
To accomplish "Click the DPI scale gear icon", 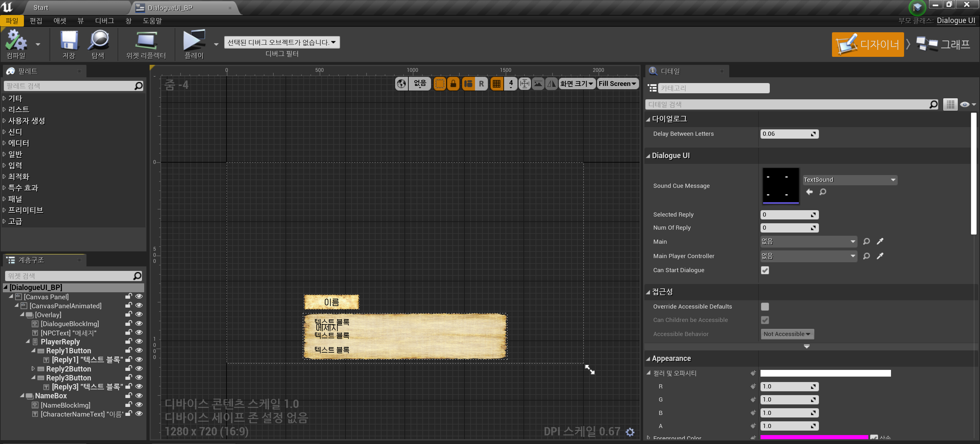I will click(x=630, y=432).
